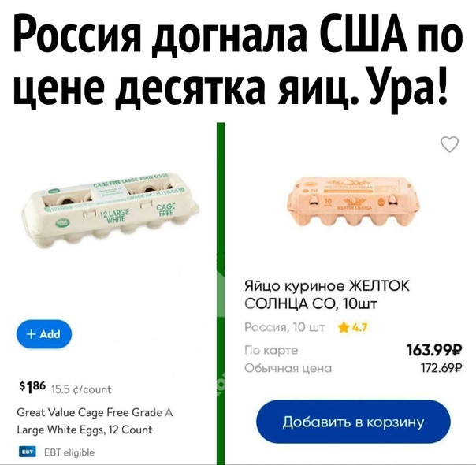Open Яйцо куриное ЖЕЛТОК СОЛНЦА product title
476x465 pixels.
tap(327, 295)
